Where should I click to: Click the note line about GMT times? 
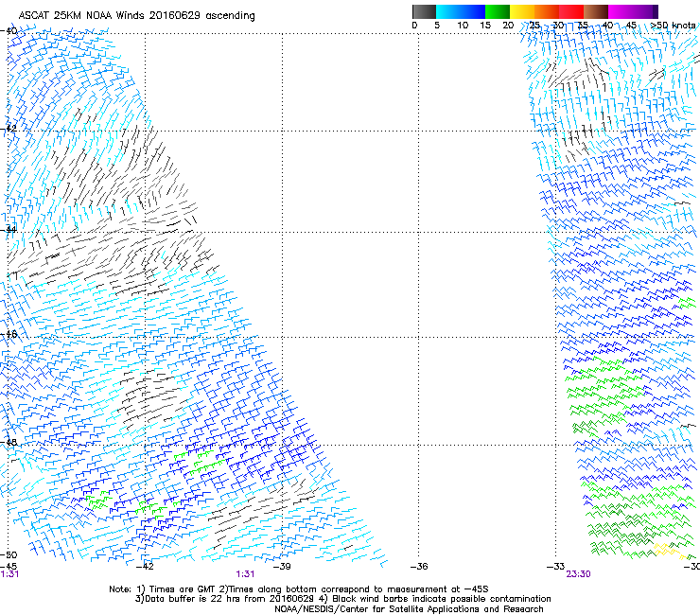(x=299, y=589)
